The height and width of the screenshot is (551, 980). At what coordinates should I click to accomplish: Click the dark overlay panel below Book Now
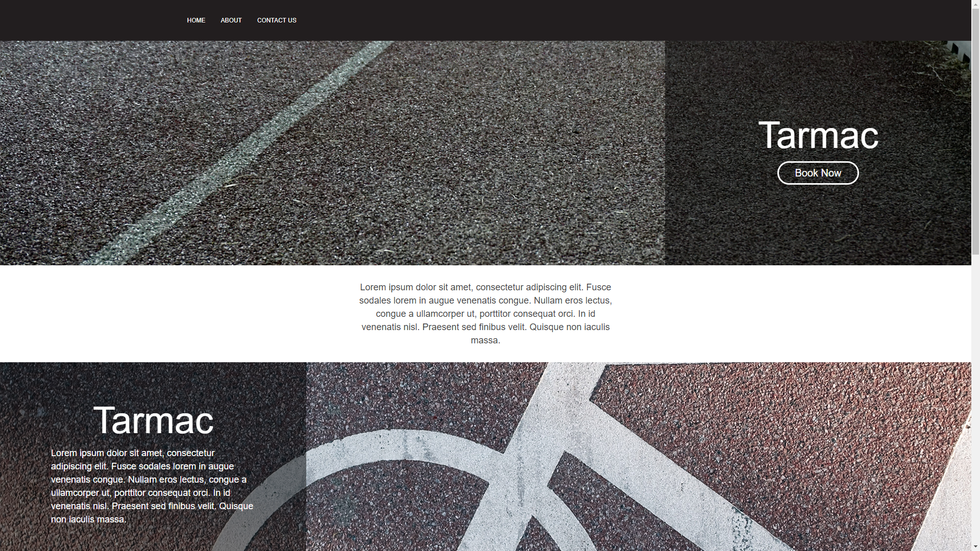click(x=818, y=224)
